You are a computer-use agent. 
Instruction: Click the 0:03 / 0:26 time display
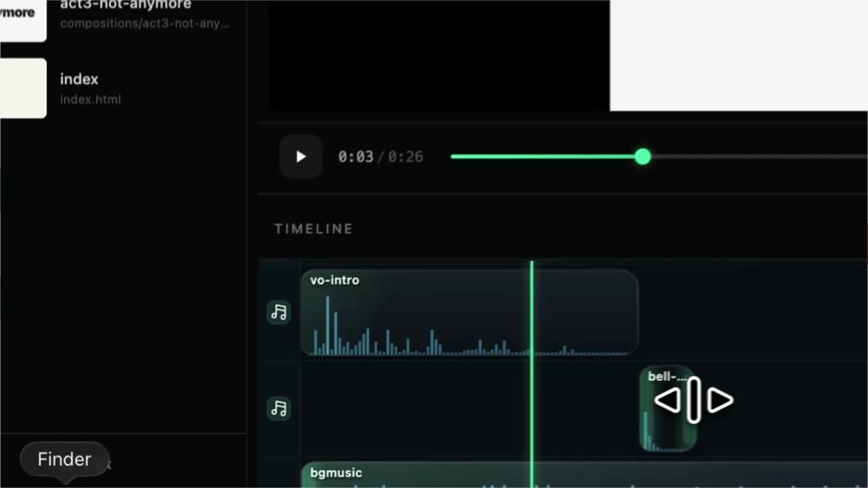click(x=380, y=157)
